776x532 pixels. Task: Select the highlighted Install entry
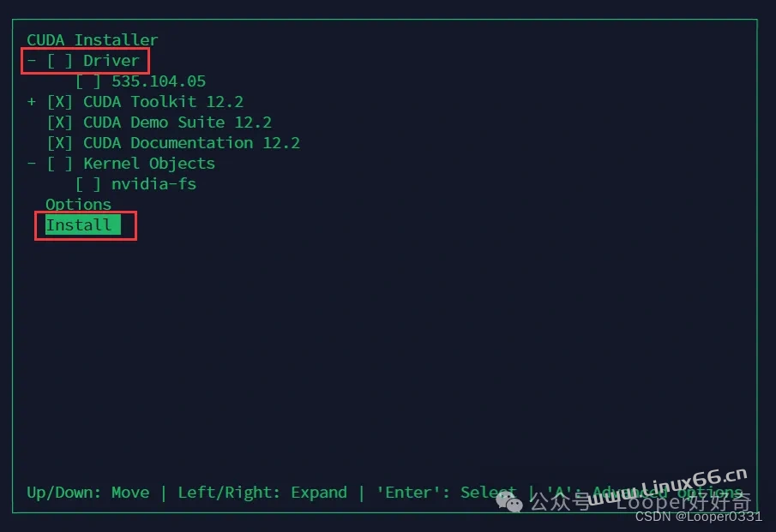pos(82,225)
